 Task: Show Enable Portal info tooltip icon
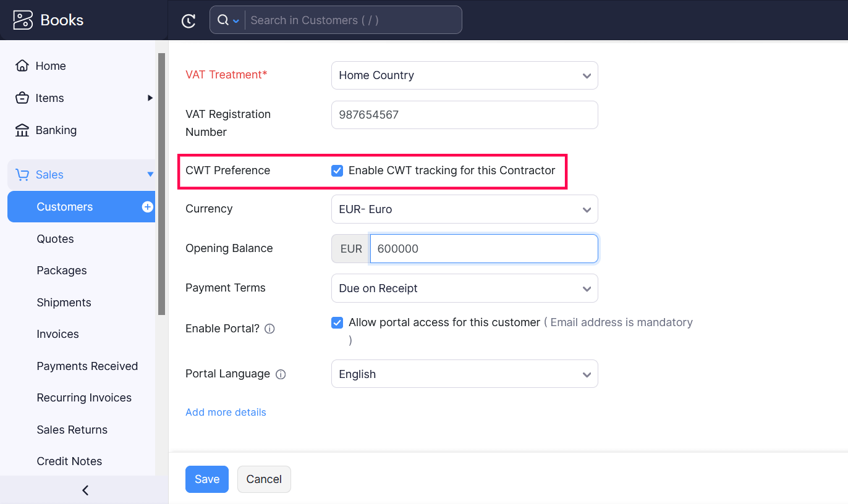point(269,329)
